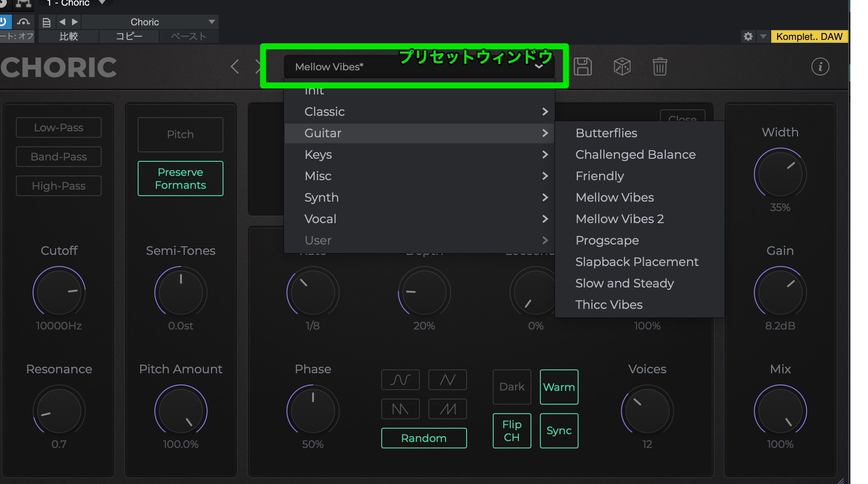Go to previous preset using left arrow
The height and width of the screenshot is (484, 868).
(235, 67)
